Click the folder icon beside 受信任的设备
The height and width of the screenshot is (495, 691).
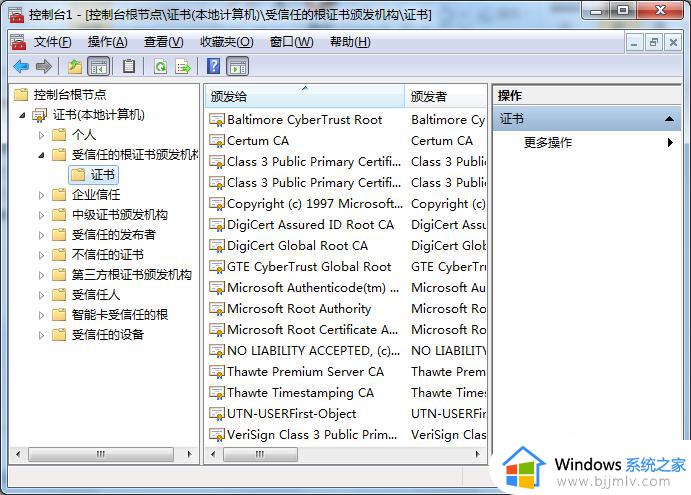59,335
